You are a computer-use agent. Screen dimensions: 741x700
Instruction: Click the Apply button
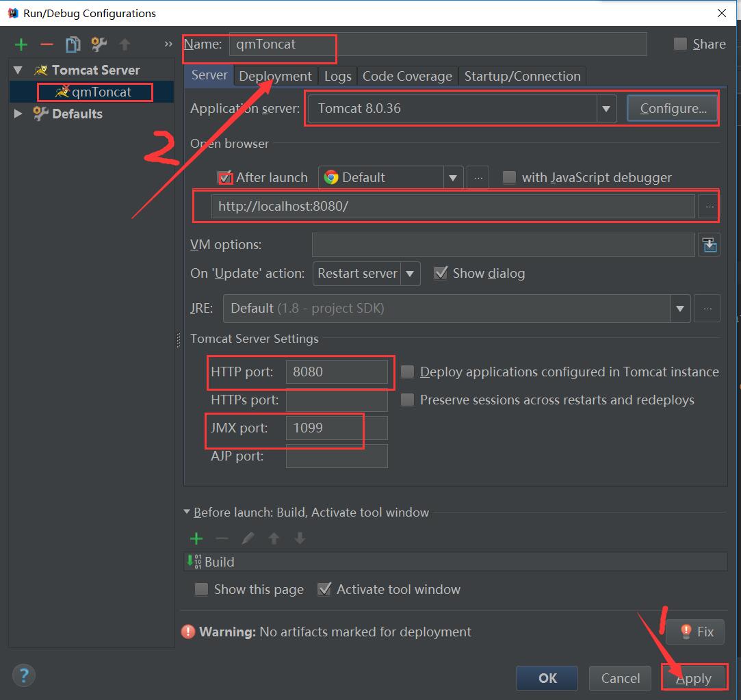click(x=693, y=678)
